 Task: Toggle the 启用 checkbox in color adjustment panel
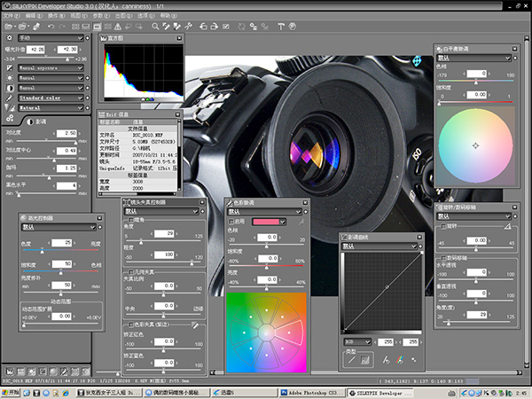[x=231, y=221]
